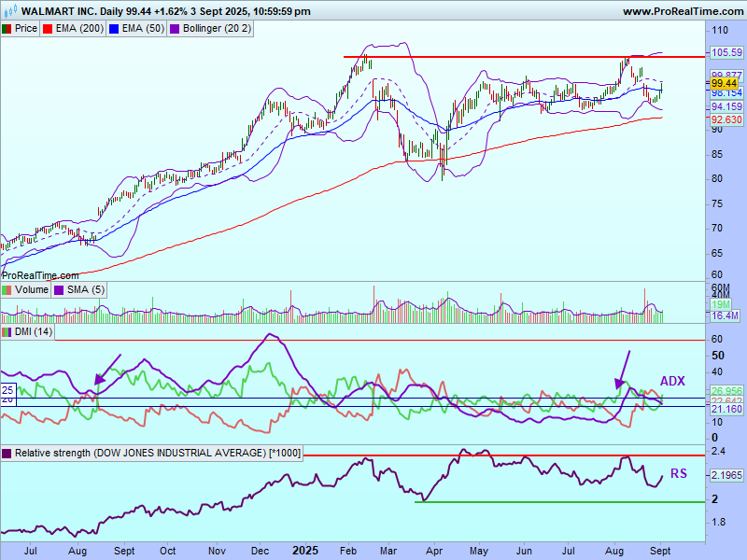Click the Jun label on time axis
The height and width of the screenshot is (560, 747).
click(524, 551)
